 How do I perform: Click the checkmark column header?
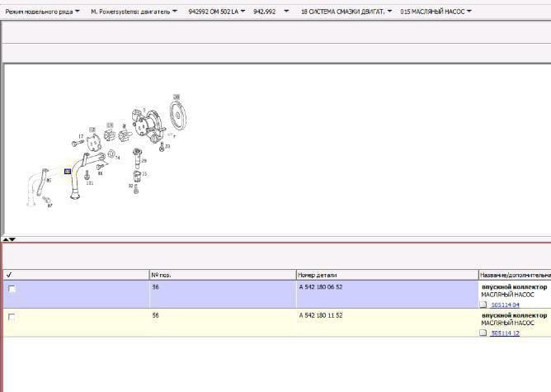click(x=8, y=274)
